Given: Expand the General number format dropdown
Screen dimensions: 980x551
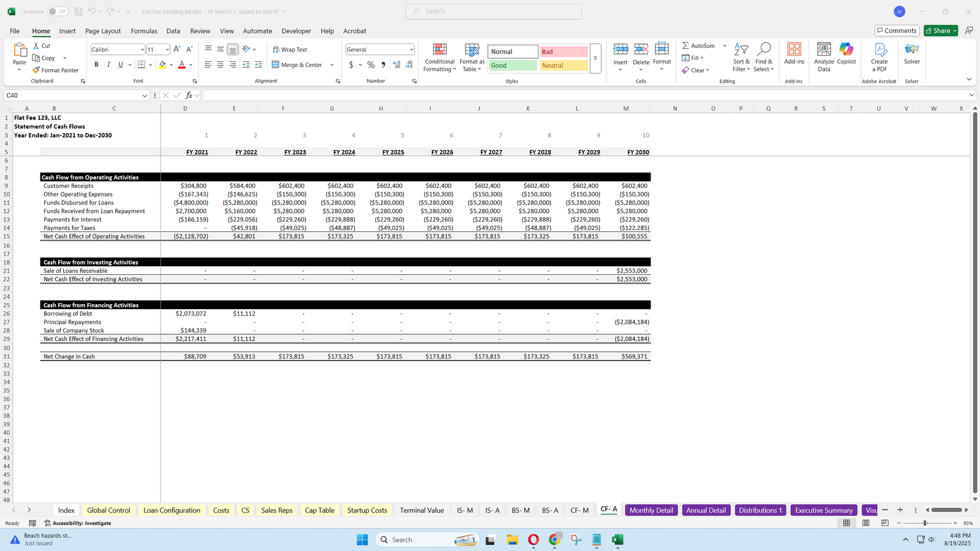Looking at the screenshot, I should pyautogui.click(x=411, y=50).
